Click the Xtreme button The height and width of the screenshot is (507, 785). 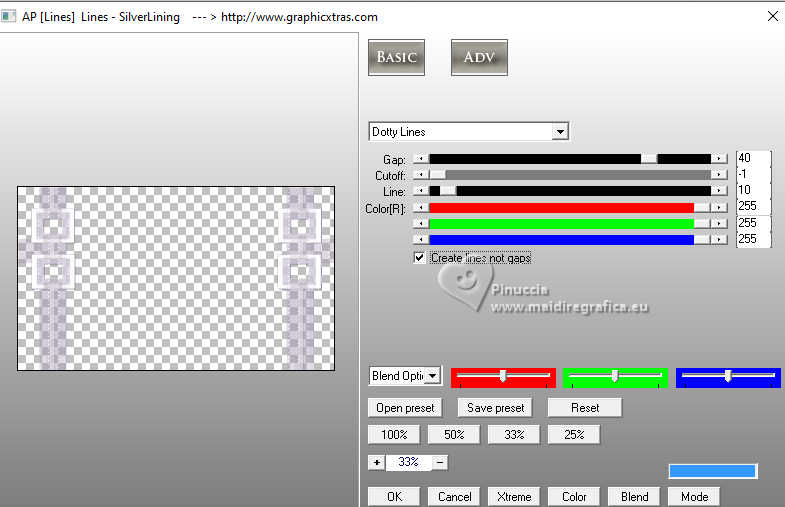click(x=514, y=496)
